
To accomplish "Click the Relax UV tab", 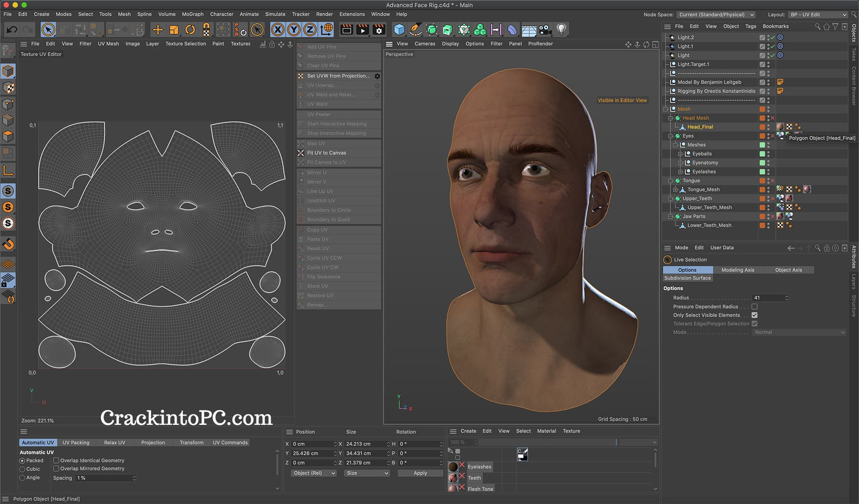I will point(114,443).
